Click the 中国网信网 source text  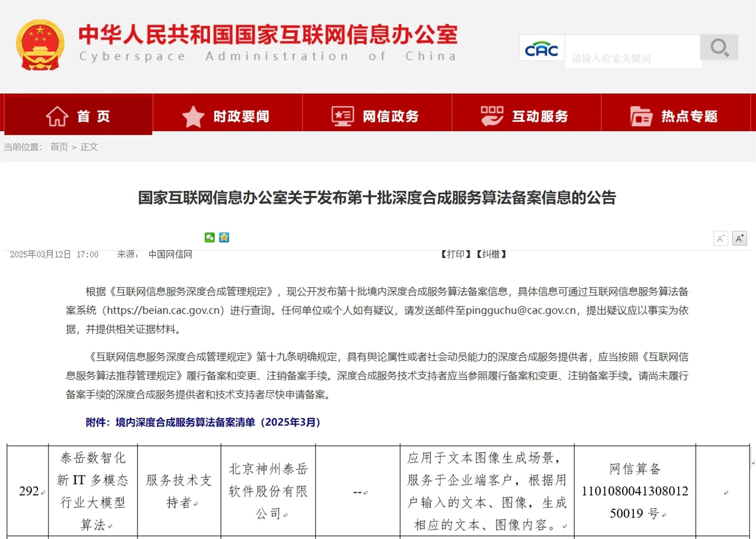click(x=170, y=254)
